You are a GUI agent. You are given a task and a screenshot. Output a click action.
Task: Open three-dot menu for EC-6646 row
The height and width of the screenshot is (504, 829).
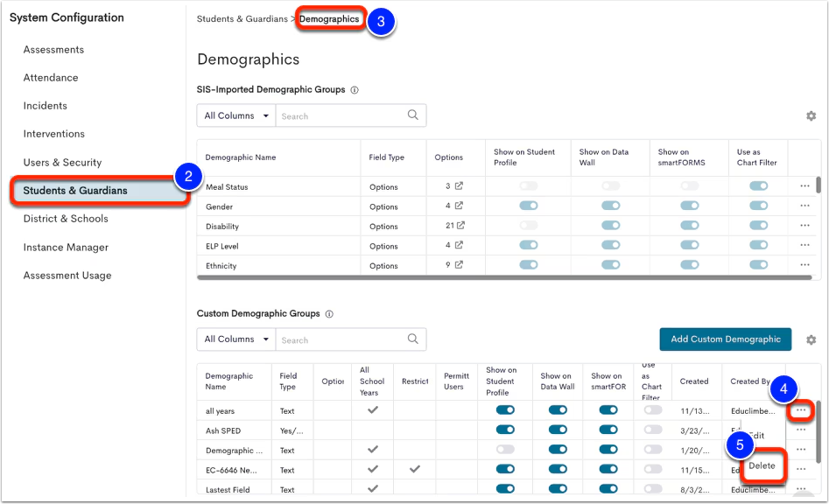[x=801, y=469]
